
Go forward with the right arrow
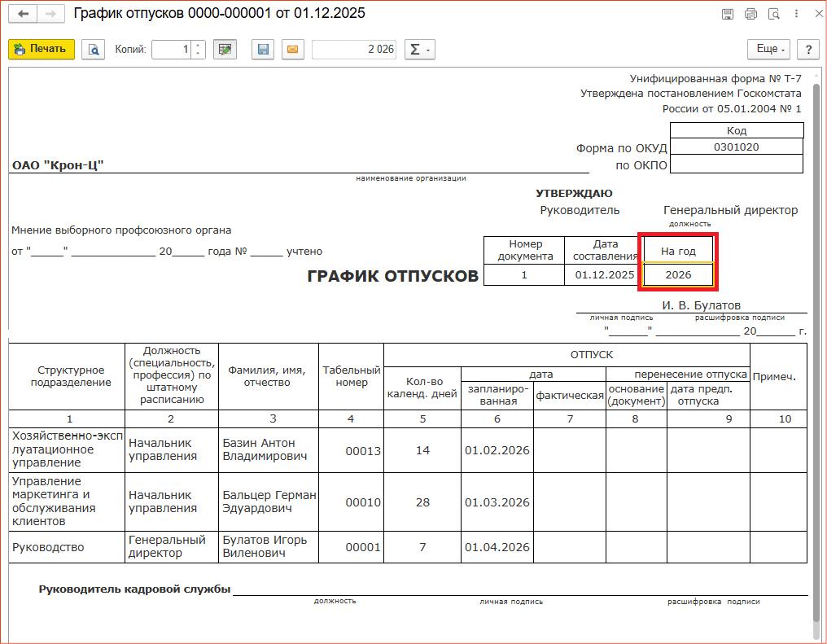coord(50,14)
